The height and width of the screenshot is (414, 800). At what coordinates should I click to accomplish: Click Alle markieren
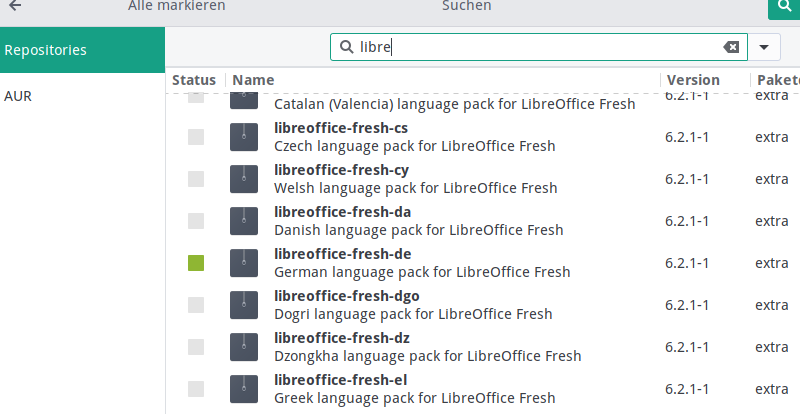pyautogui.click(x=177, y=6)
